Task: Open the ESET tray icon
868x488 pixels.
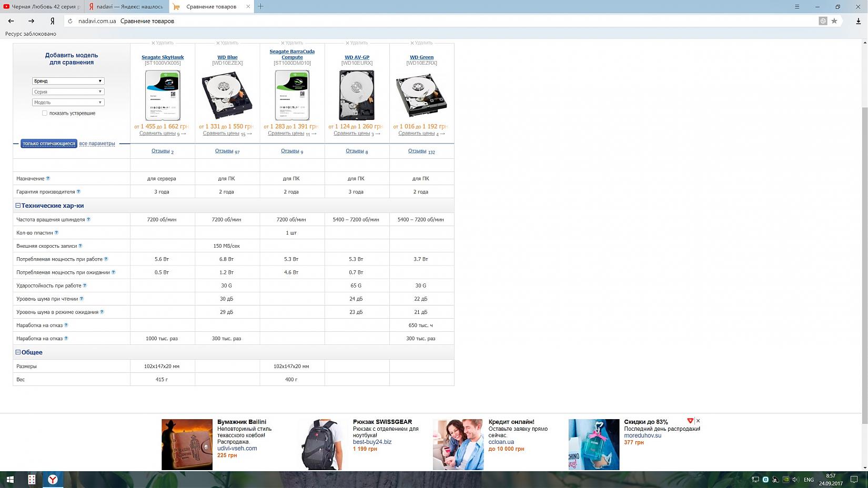Action: click(x=765, y=480)
